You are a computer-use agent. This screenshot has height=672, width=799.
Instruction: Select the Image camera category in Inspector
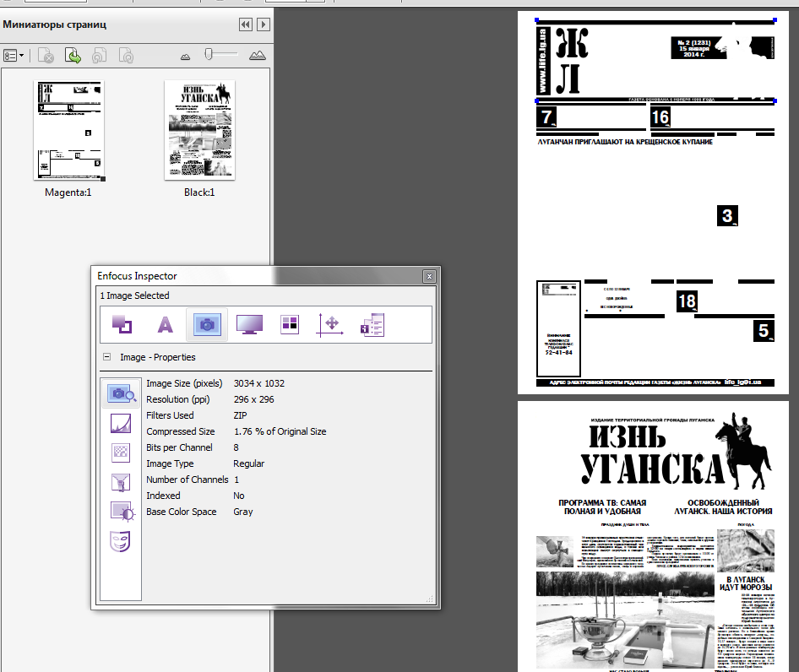(207, 324)
